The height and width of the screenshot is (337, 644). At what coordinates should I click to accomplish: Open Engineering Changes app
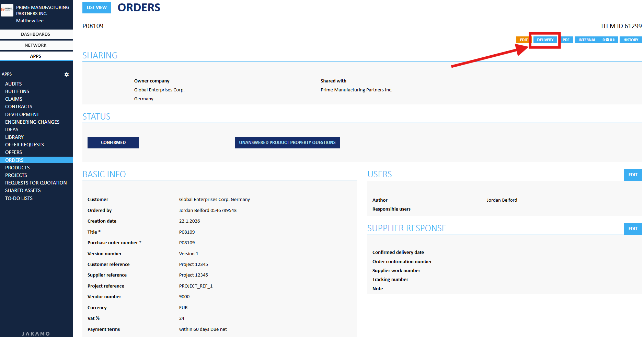tap(32, 122)
